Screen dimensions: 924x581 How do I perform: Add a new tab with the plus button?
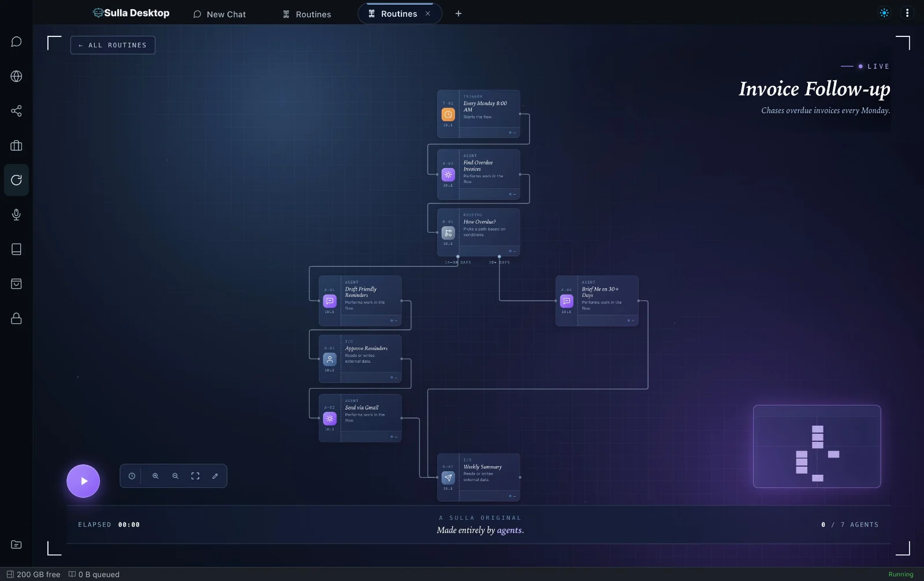[459, 13]
